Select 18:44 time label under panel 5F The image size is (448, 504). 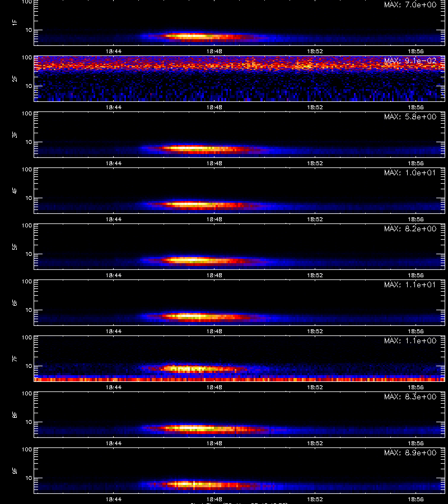pos(114,275)
